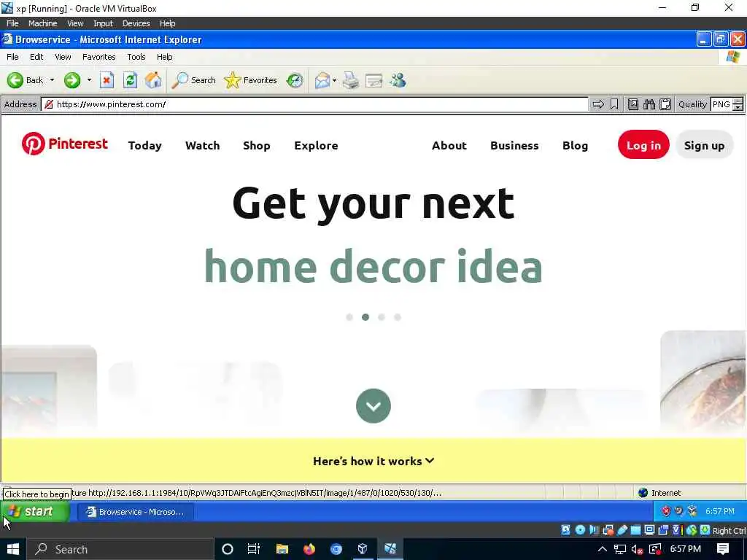Open the Tools menu in Internet Explorer

136,57
